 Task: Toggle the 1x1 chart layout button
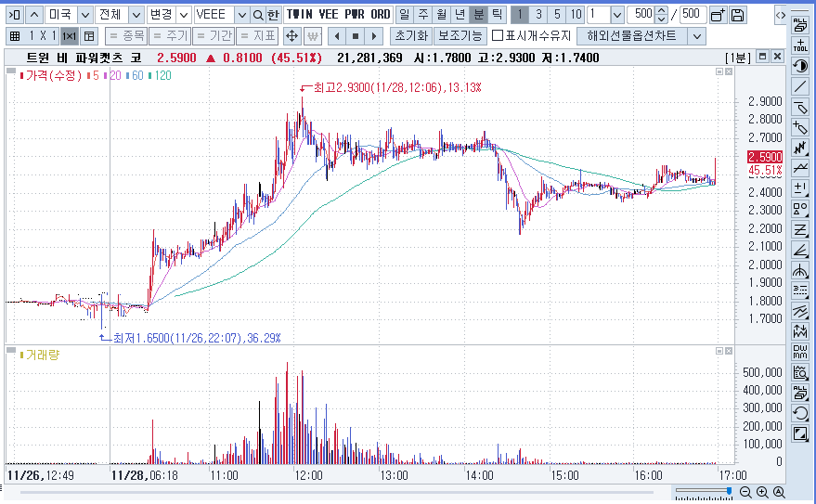tap(69, 36)
